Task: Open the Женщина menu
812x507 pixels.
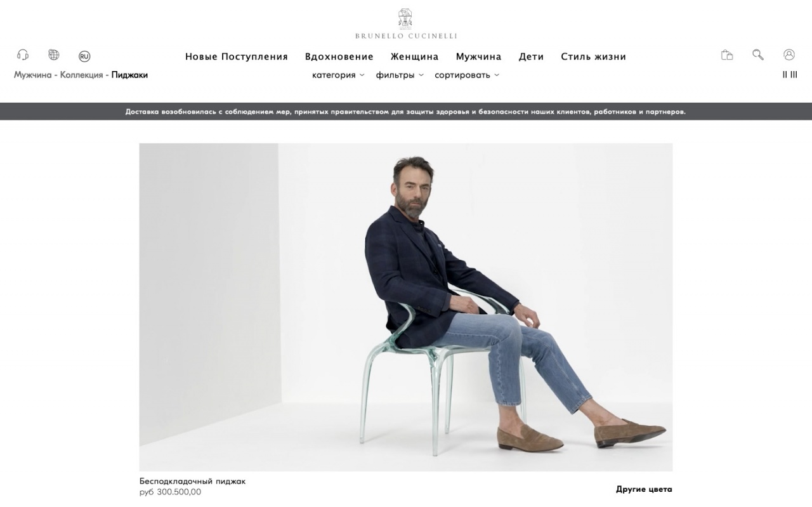Action: [x=414, y=56]
